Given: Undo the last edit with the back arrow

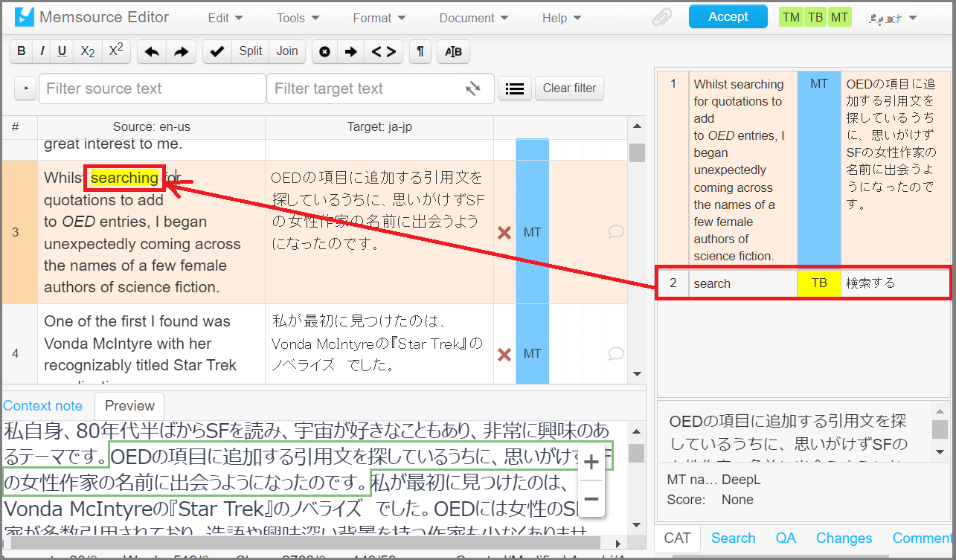Looking at the screenshot, I should pyautogui.click(x=153, y=51).
